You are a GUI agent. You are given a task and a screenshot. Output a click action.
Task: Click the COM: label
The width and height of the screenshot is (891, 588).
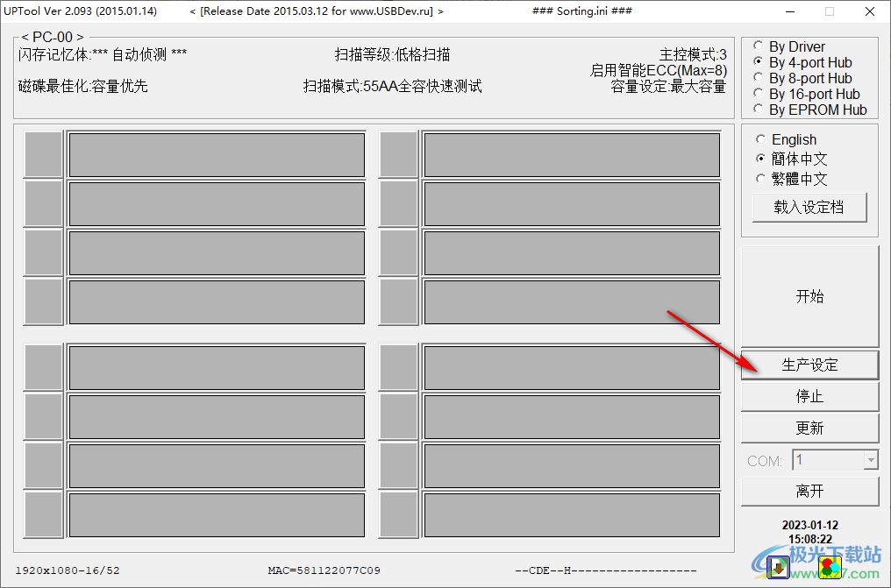(765, 461)
